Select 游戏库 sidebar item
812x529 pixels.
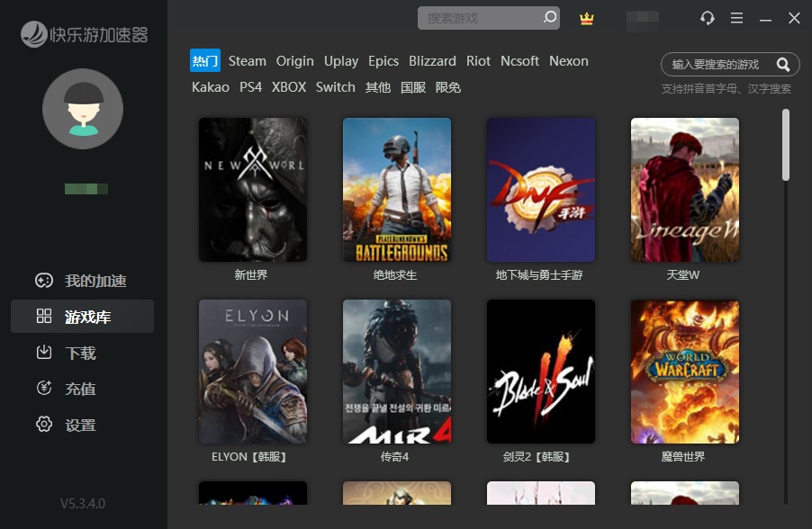click(82, 317)
